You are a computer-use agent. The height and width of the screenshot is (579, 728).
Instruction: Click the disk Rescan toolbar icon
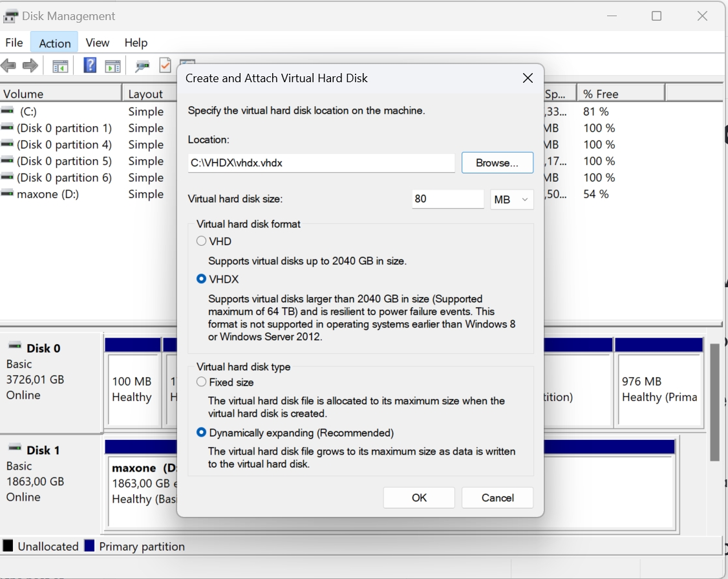(x=142, y=66)
